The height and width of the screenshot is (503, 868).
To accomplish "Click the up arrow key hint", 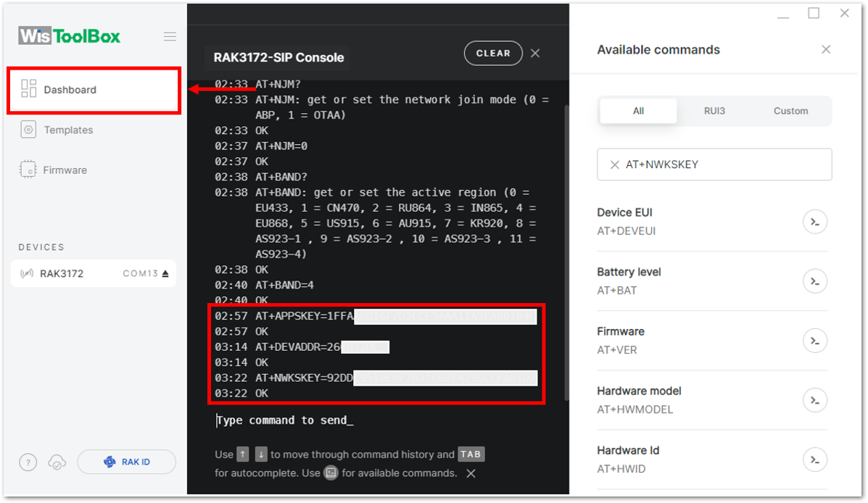I will tap(243, 454).
